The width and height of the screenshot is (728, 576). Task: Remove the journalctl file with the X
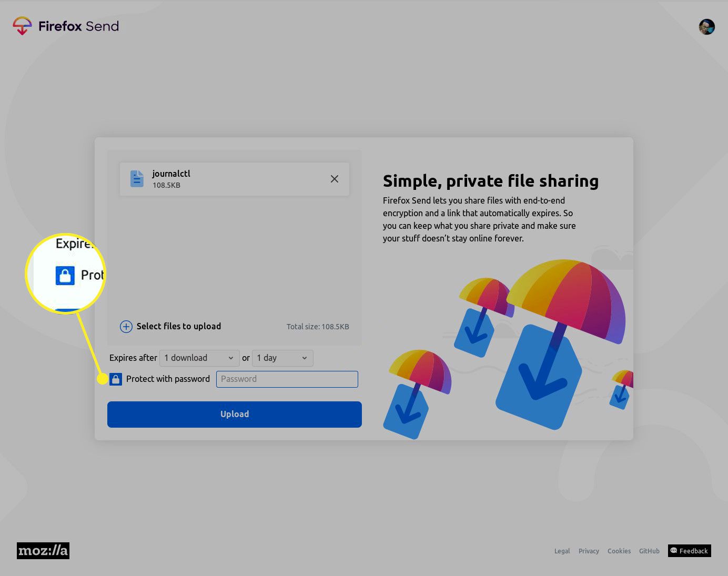point(335,179)
